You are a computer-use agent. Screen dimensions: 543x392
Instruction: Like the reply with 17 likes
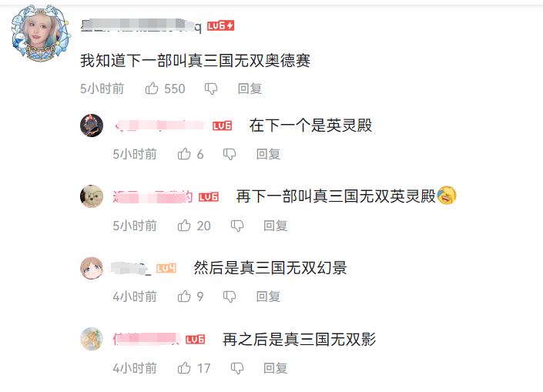[x=184, y=368]
